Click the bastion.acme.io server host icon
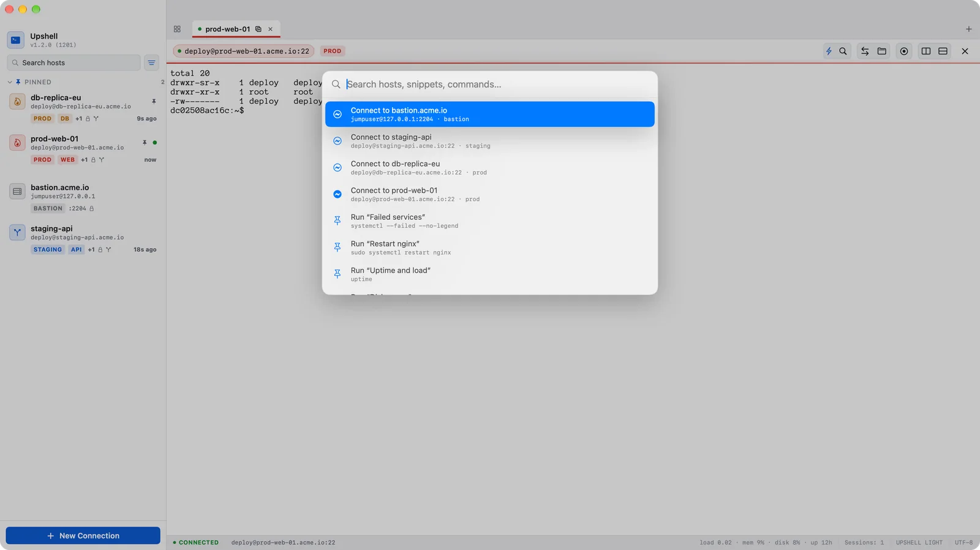The image size is (980, 550). click(x=17, y=191)
